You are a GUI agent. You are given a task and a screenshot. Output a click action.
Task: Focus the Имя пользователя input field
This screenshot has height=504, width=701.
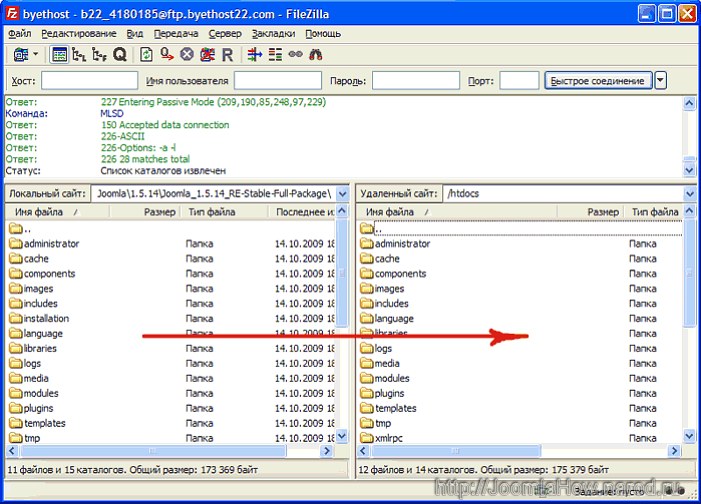coord(278,81)
